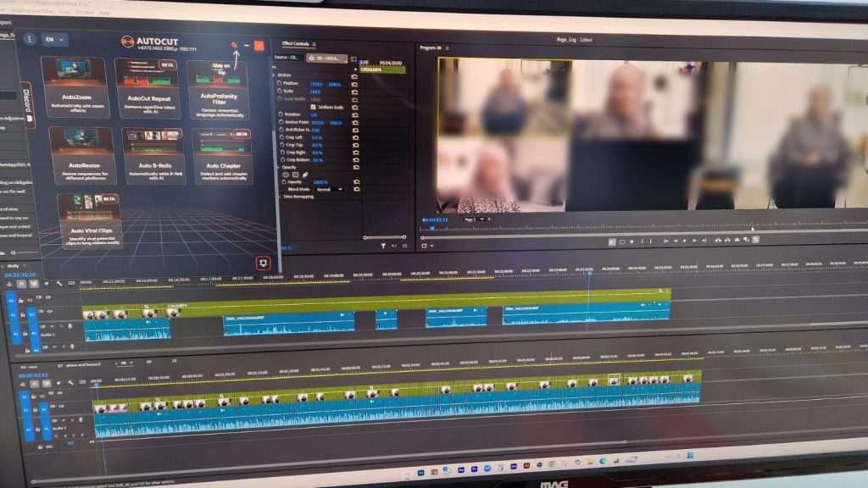The width and height of the screenshot is (868, 488).
Task: Open the Blend Mode dropdown
Action: (329, 189)
